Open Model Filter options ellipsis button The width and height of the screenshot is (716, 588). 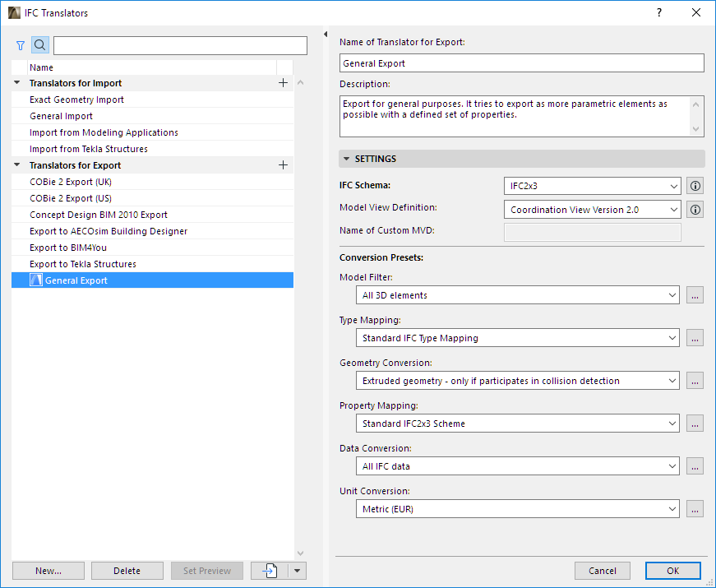point(695,295)
